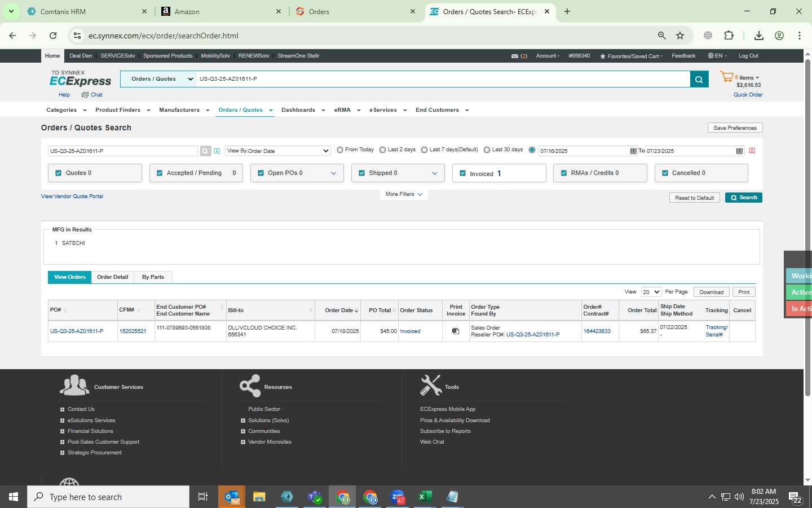The height and width of the screenshot is (508, 812).
Task: Expand the Open POs filter chevron
Action: point(333,173)
